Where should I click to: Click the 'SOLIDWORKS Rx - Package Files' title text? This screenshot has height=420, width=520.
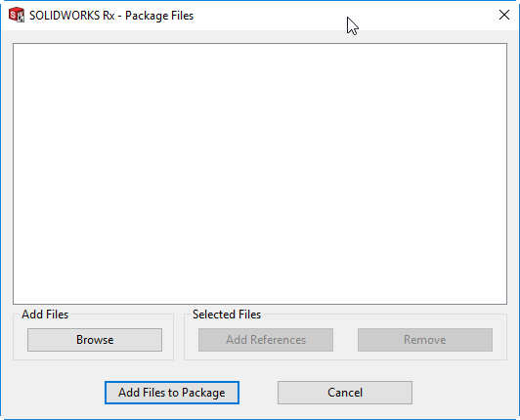click(111, 16)
